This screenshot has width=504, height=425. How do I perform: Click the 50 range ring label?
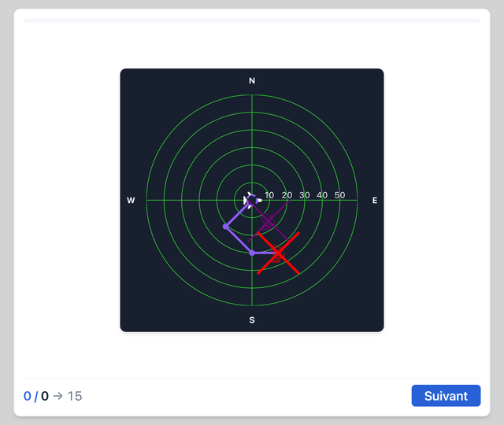339,195
